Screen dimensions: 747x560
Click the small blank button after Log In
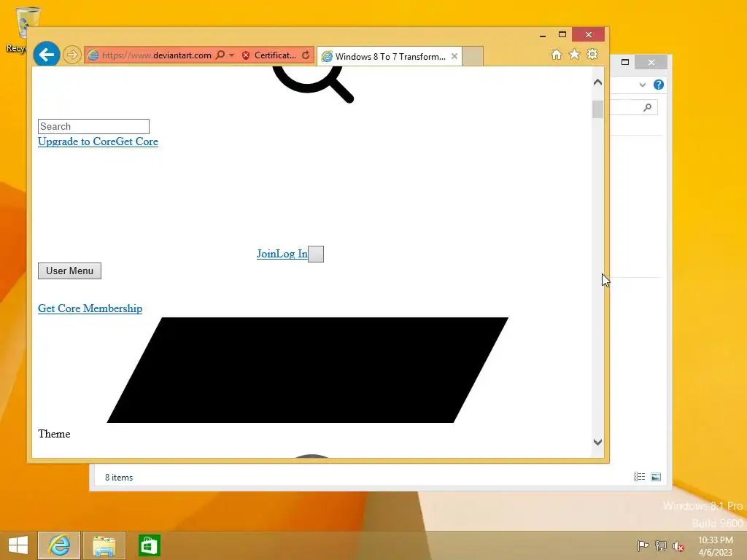click(316, 254)
